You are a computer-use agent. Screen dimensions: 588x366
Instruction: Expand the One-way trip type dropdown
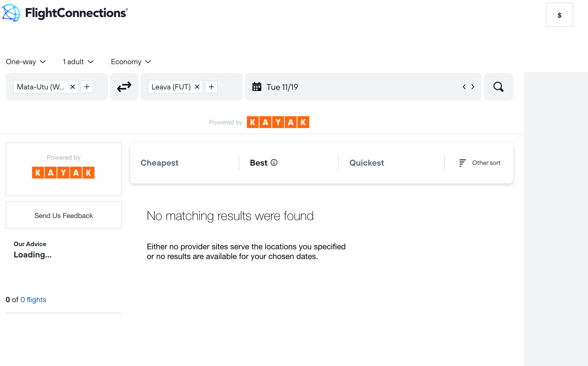click(26, 62)
